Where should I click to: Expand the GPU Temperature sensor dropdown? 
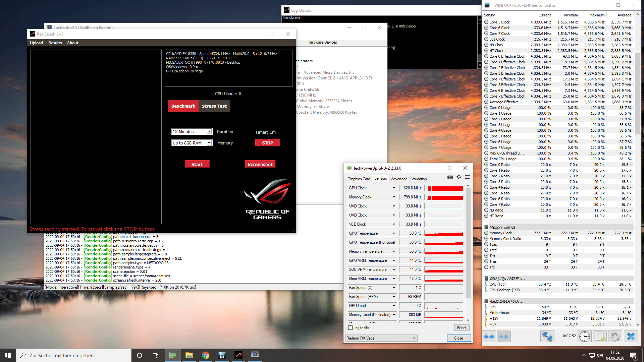click(x=394, y=233)
